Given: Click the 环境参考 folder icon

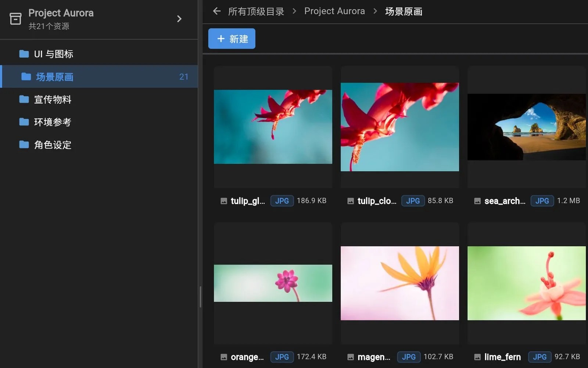Looking at the screenshot, I should pyautogui.click(x=24, y=122).
